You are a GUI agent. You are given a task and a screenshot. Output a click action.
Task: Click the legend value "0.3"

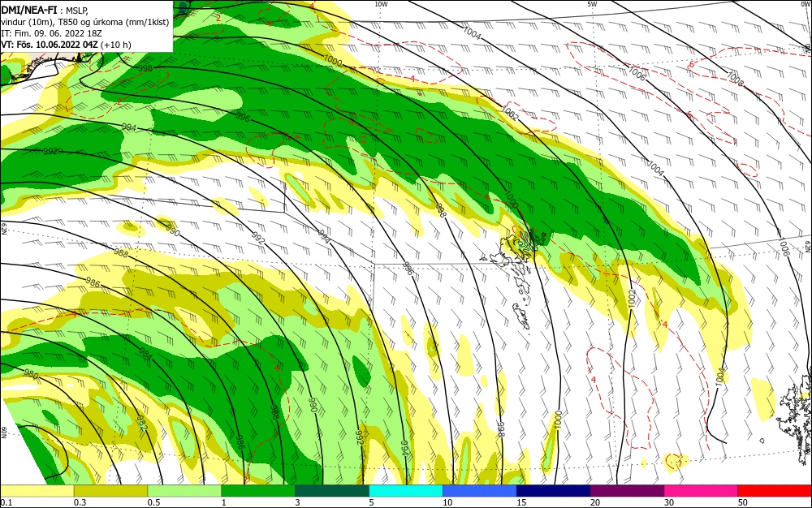pyautogui.click(x=80, y=502)
